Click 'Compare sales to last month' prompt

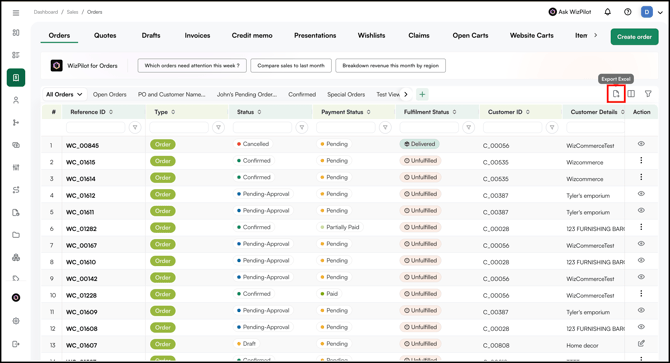[x=291, y=65]
